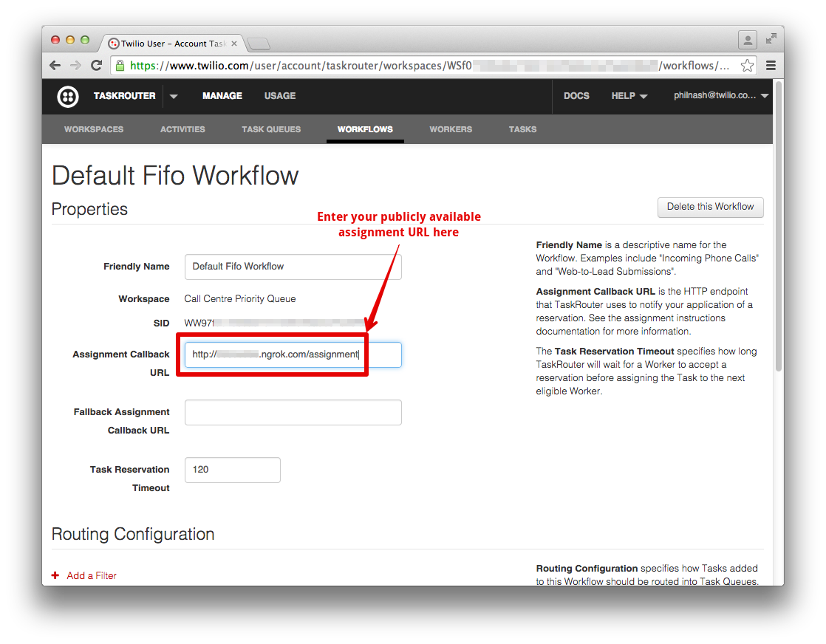The image size is (826, 644).
Task: Open the MANAGE section
Action: tap(222, 96)
